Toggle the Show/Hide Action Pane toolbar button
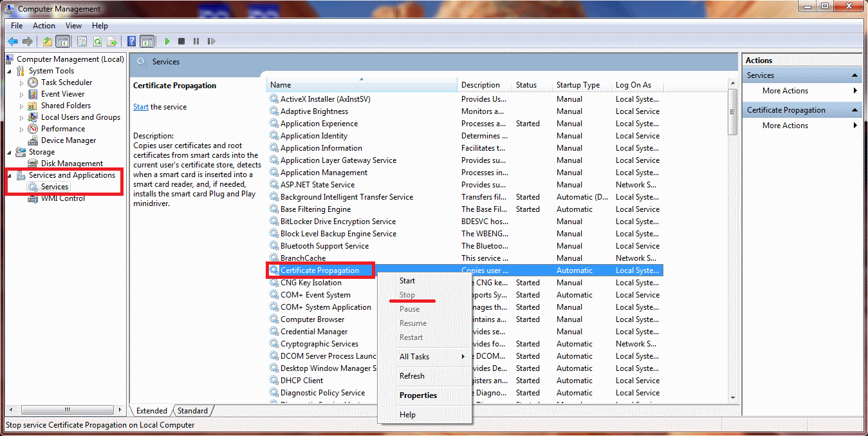 tap(147, 41)
